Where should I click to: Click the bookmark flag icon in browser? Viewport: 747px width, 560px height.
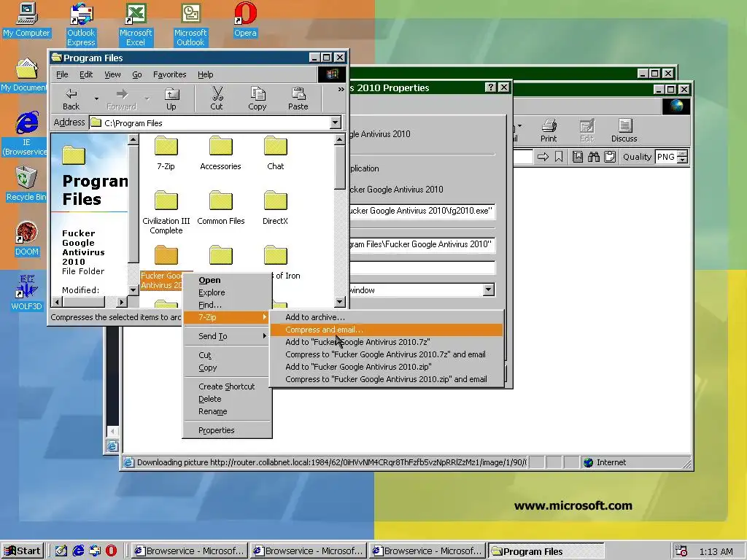tap(559, 157)
